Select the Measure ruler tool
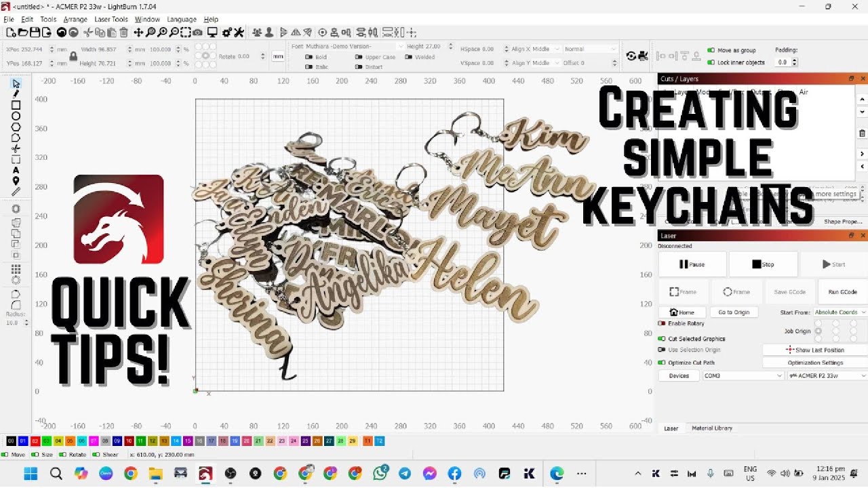 click(16, 192)
